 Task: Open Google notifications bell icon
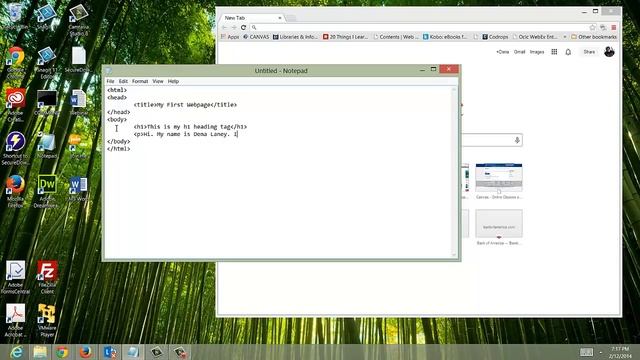568,52
